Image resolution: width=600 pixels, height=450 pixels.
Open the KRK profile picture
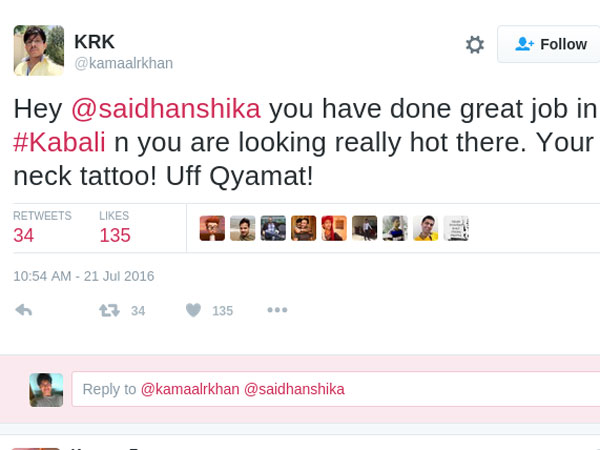38,50
